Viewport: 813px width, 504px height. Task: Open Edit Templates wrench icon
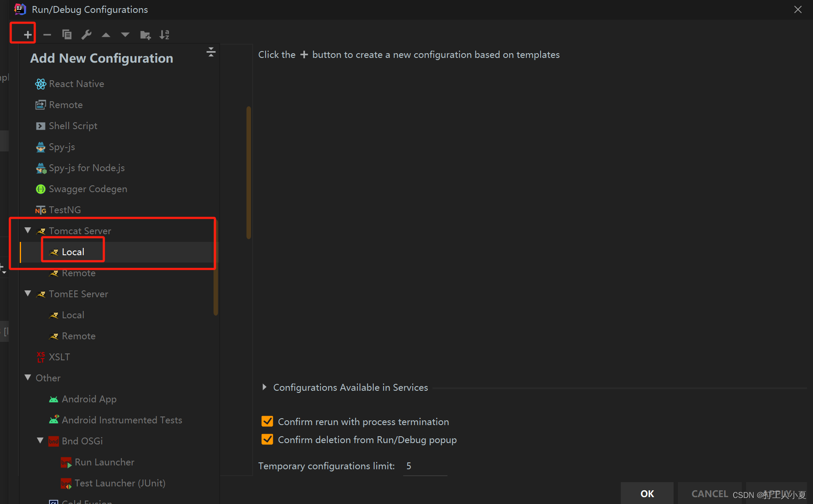click(86, 35)
